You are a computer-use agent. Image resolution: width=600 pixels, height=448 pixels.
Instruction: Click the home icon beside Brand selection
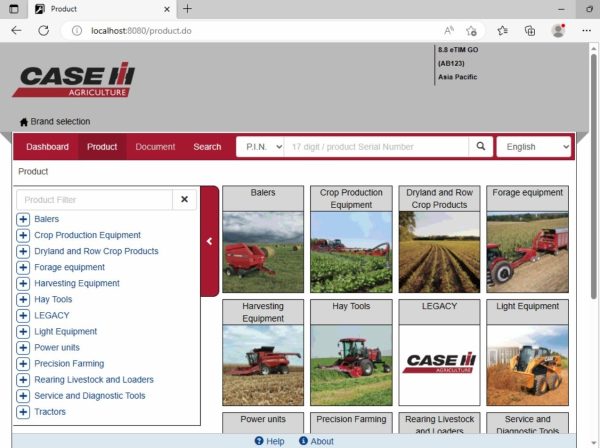[24, 122]
